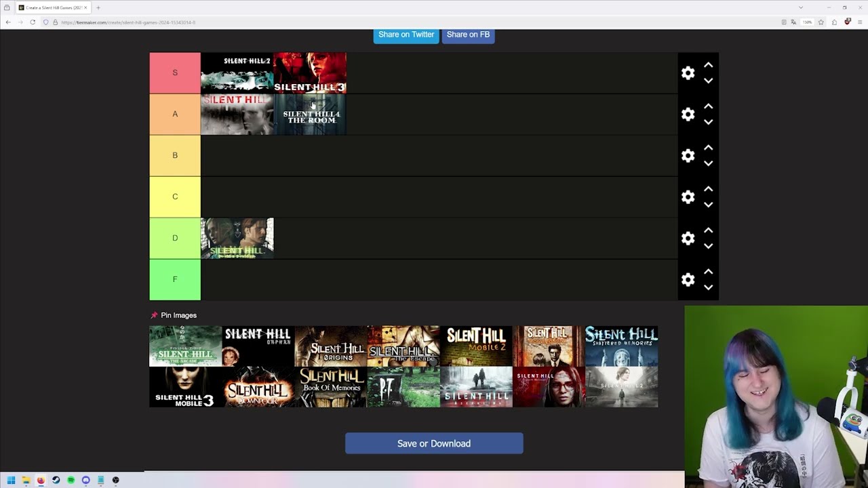Viewport: 868px width, 488px height.
Task: Click Share on Twitter button
Action: tap(406, 35)
